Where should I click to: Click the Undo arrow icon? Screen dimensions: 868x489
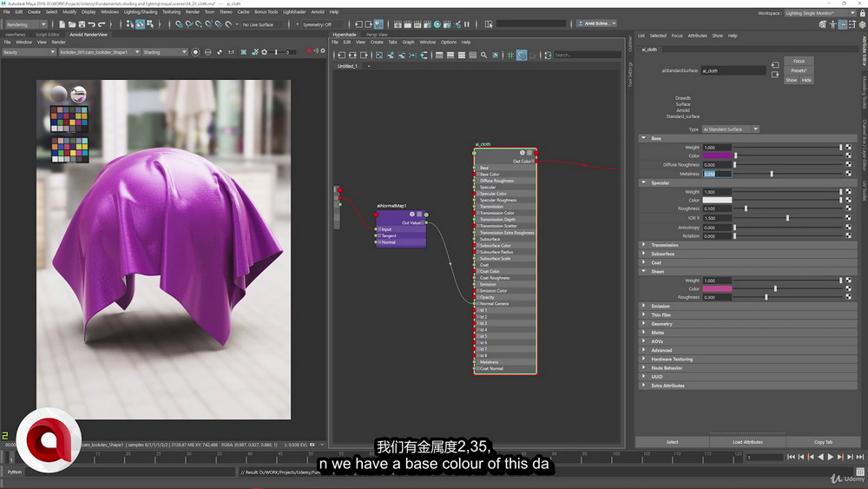coord(92,24)
